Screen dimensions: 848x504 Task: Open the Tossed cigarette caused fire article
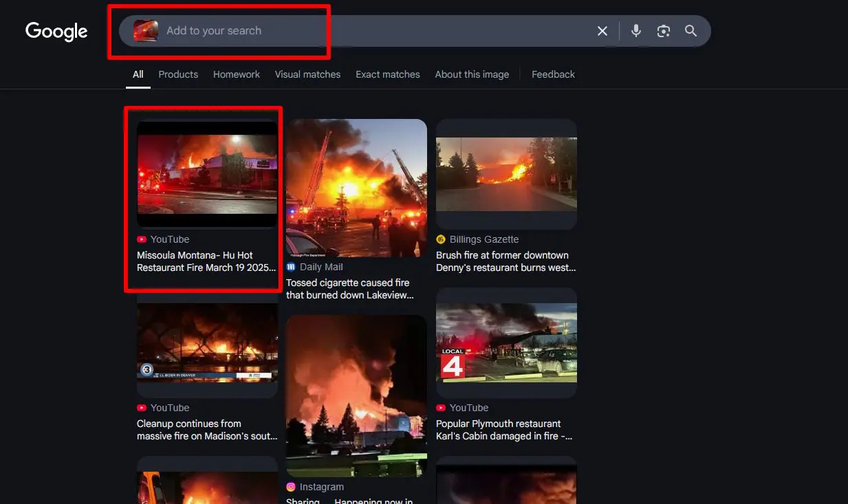tap(350, 289)
